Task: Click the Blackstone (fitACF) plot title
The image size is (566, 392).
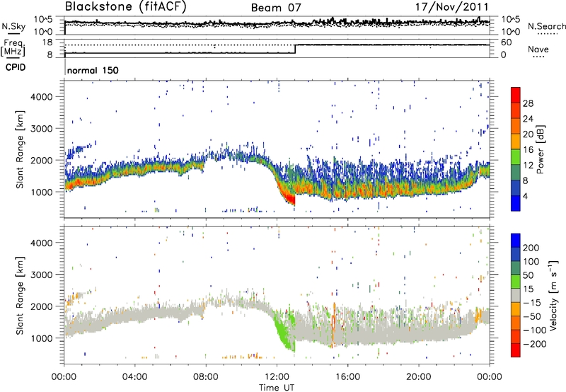Action: pos(126,7)
